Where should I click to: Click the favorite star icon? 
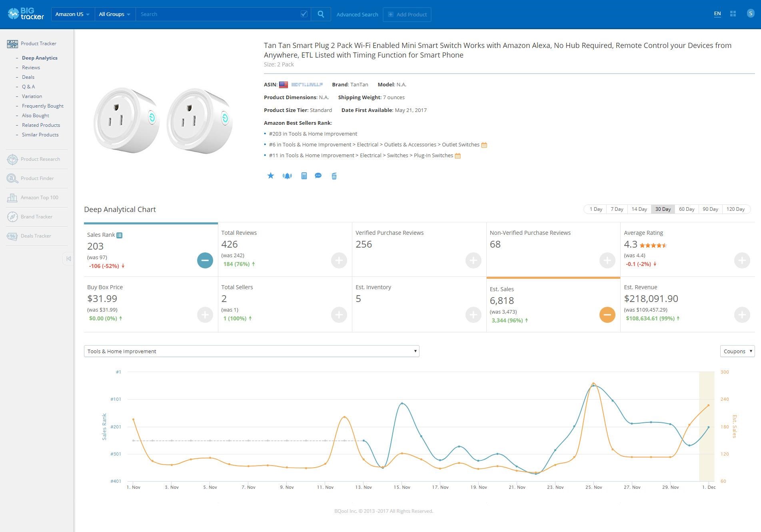(271, 176)
